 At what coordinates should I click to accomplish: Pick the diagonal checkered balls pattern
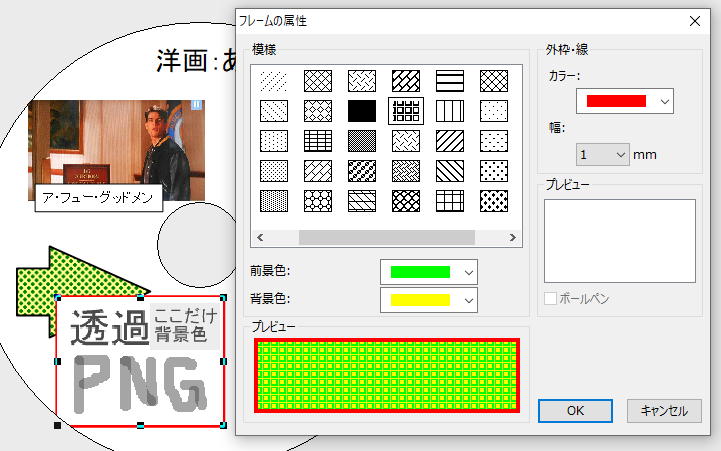tap(362, 171)
